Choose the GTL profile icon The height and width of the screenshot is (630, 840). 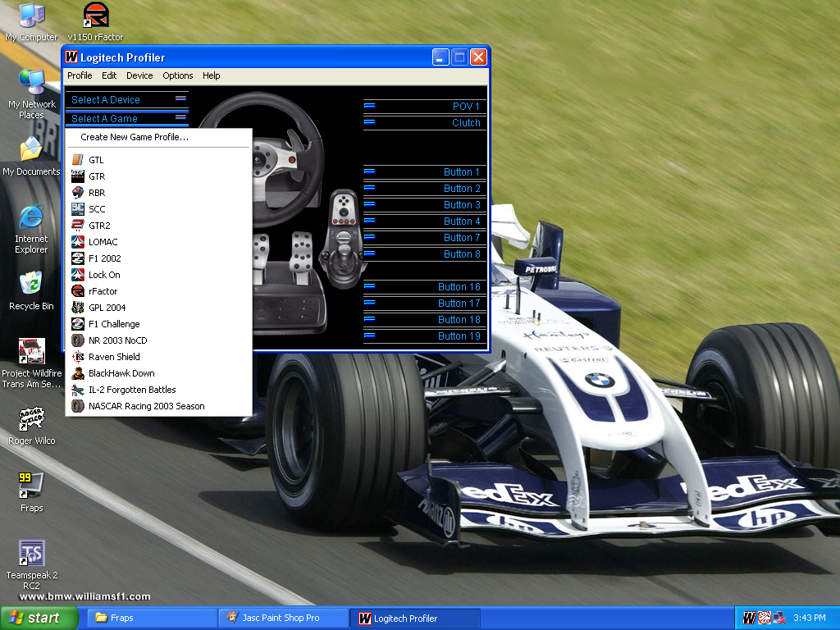[x=78, y=160]
